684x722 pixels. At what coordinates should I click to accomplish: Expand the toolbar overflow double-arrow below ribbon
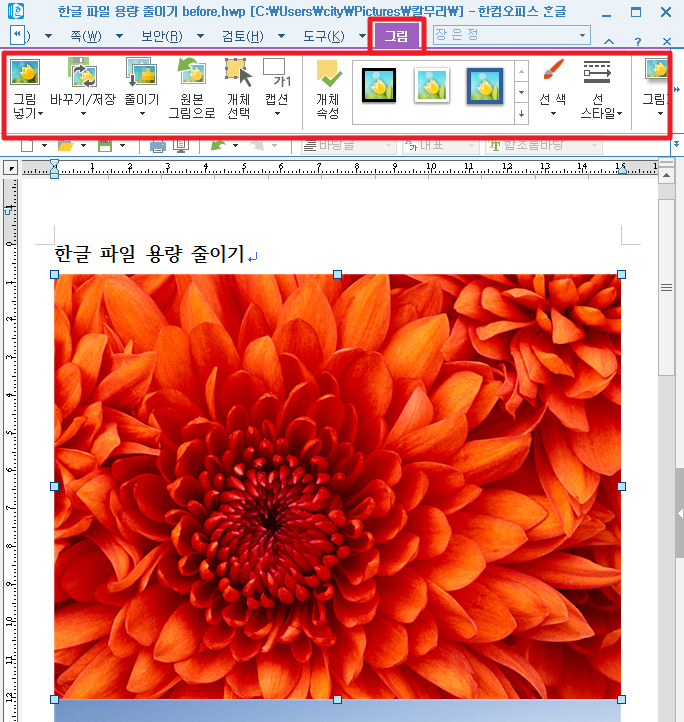(x=676, y=144)
